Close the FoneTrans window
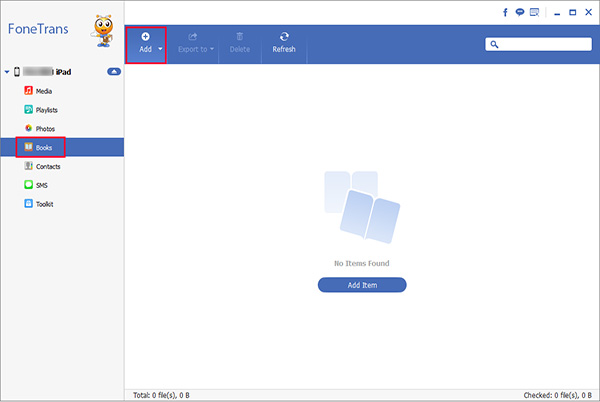This screenshot has height=402, width=600. [589, 12]
